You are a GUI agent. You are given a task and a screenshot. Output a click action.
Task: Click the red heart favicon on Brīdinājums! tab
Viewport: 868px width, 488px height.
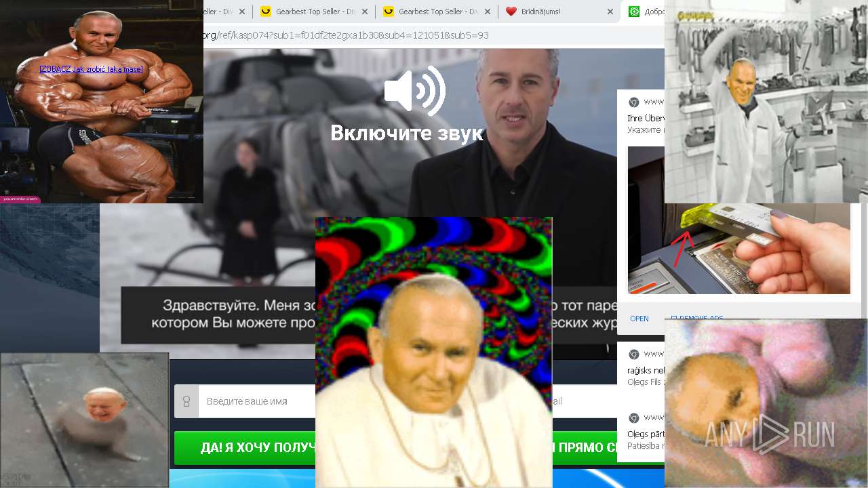click(511, 12)
